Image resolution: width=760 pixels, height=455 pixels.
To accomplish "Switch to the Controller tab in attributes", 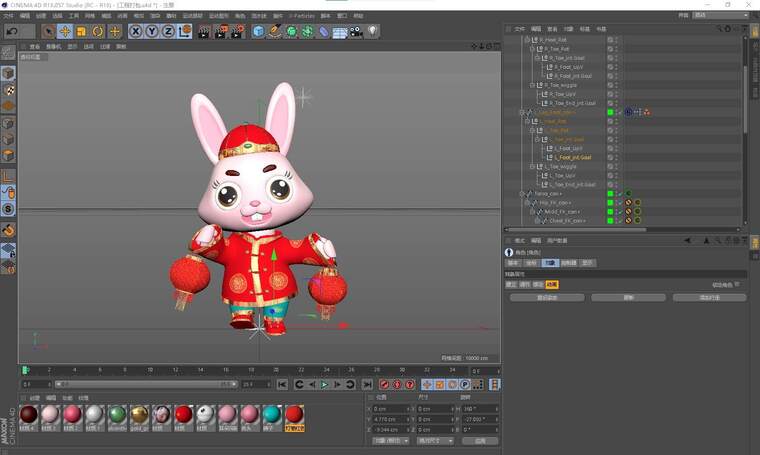I will 569,263.
